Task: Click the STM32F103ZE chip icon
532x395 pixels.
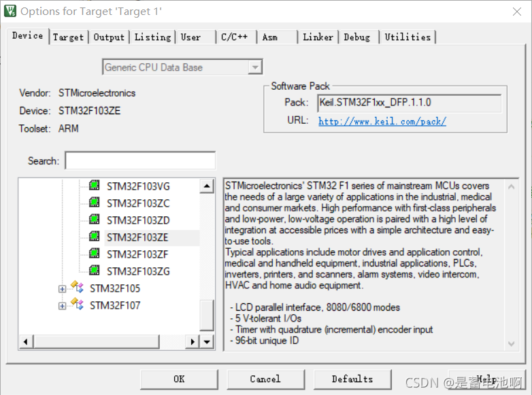Action: (x=95, y=237)
